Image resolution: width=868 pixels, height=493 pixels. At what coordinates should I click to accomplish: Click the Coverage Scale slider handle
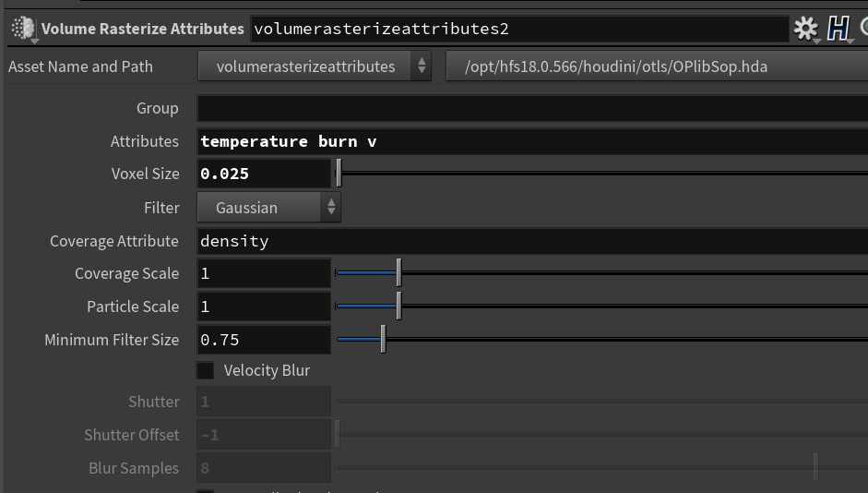point(399,272)
